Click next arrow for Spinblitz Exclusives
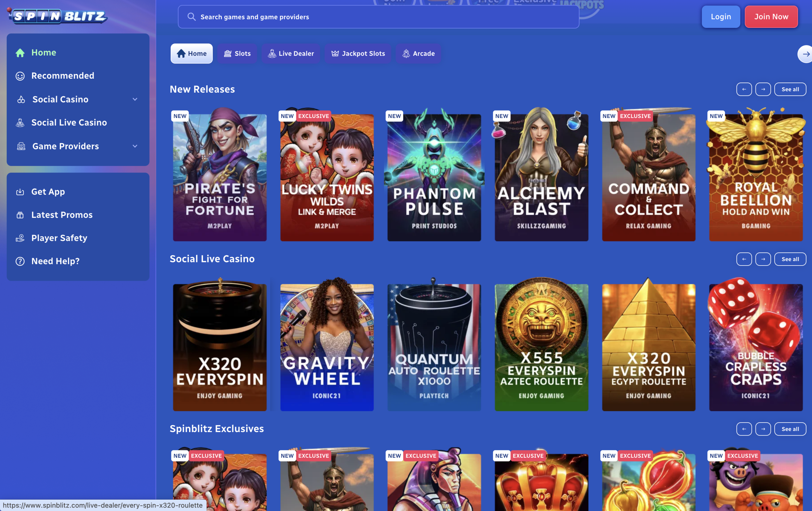 click(x=763, y=429)
